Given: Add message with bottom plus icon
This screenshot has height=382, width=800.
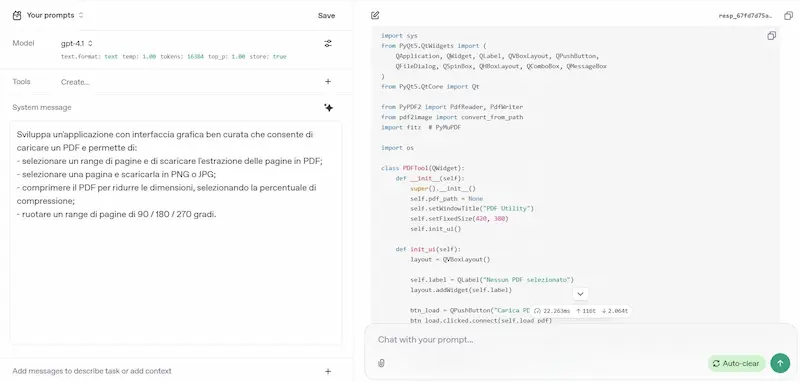Looking at the screenshot, I should coord(328,371).
